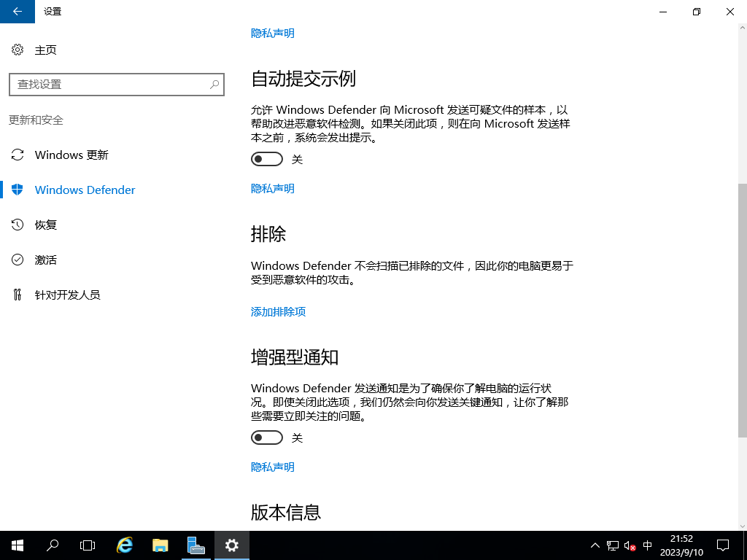
Task: Open the 恢复 recovery page
Action: [x=46, y=225]
